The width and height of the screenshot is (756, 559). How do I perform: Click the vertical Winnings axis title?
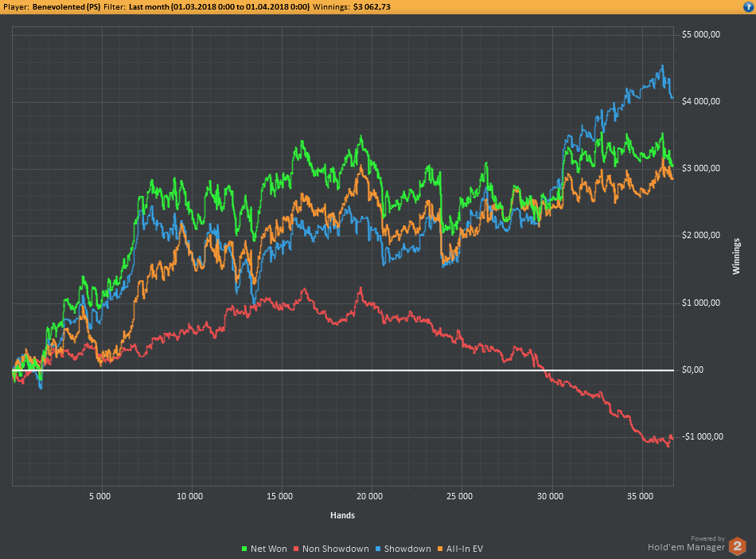click(x=736, y=256)
